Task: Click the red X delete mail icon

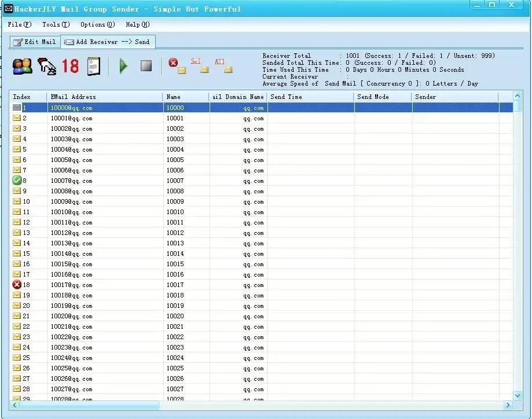Action: (177, 66)
